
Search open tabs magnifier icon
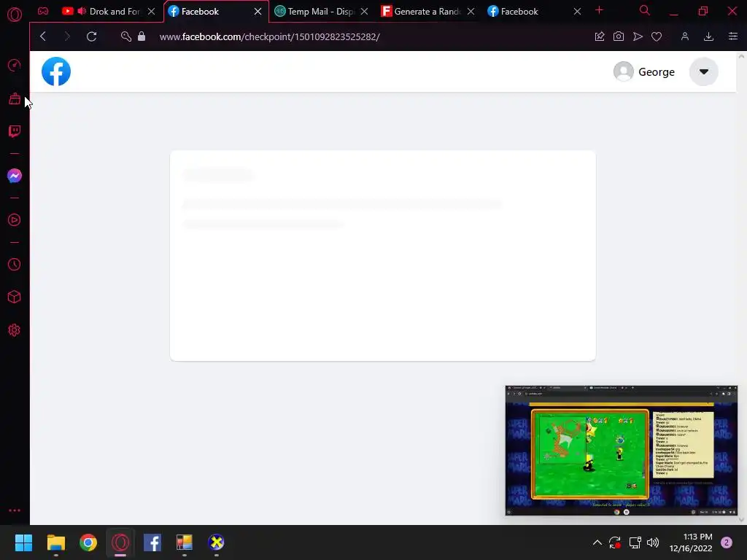click(645, 10)
